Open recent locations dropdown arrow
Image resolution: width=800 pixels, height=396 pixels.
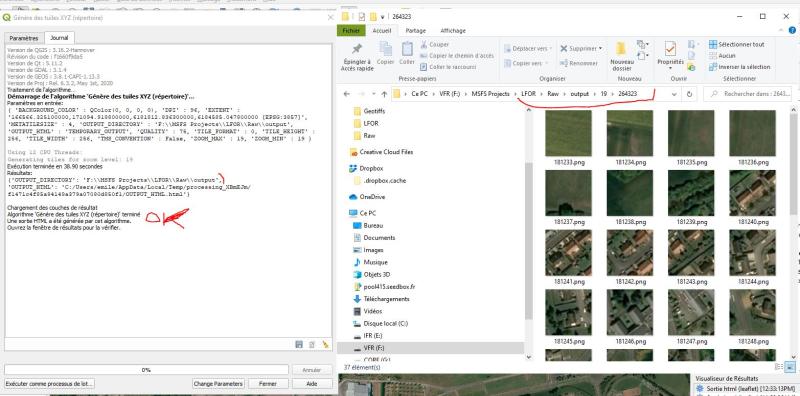(x=373, y=94)
